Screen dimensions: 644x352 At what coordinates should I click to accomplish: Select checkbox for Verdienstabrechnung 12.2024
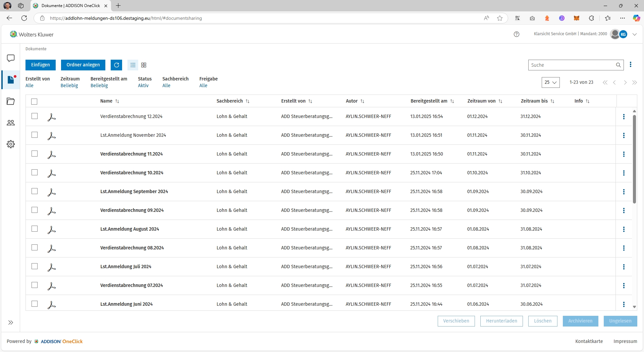click(x=35, y=116)
